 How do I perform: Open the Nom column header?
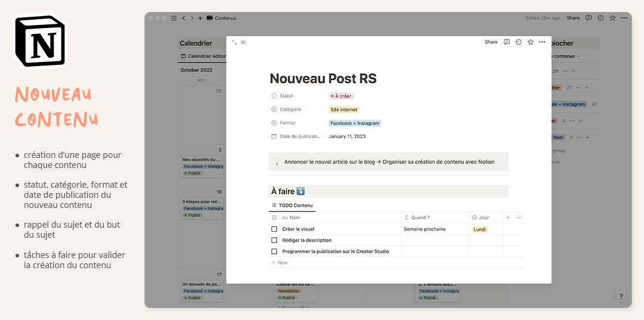click(x=291, y=218)
